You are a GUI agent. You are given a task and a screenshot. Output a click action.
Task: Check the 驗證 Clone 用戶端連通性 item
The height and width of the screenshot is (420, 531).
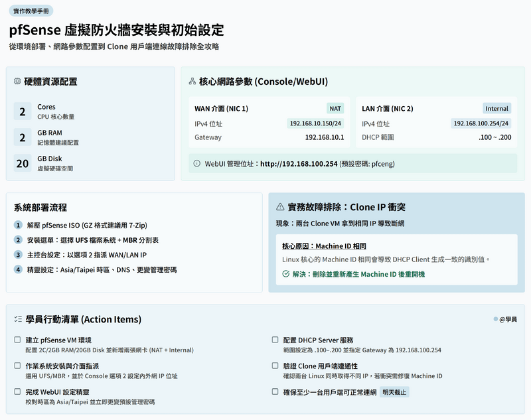275,366
